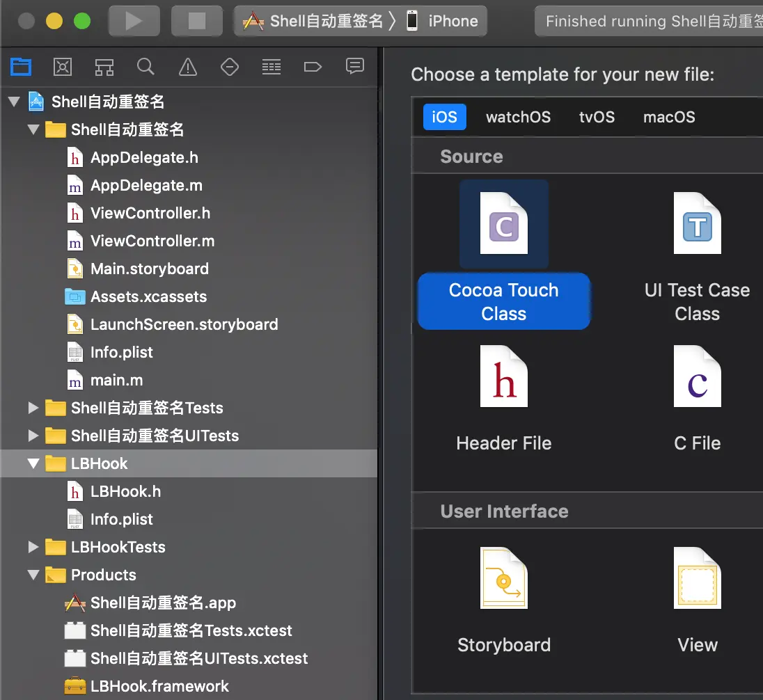Choose the UI Test Case Class template
This screenshot has height=700, width=763.
[697, 257]
